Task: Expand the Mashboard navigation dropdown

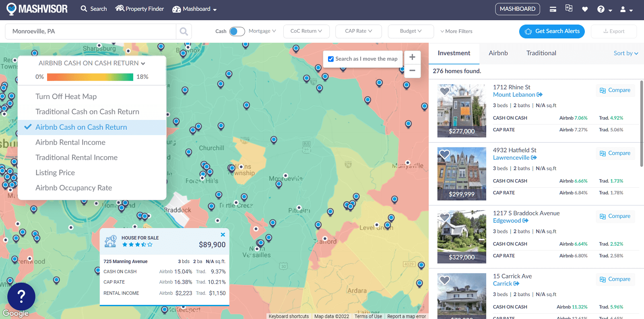Action: tap(194, 9)
